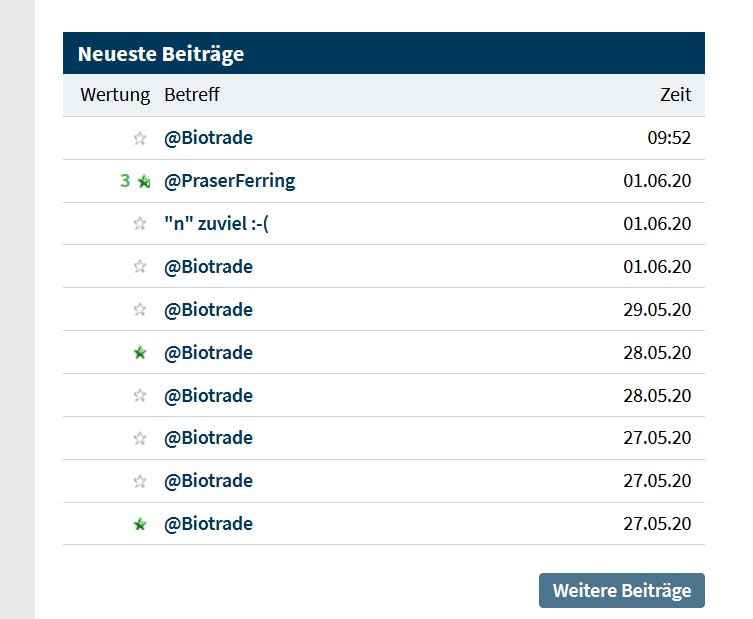This screenshot has width=753, height=619.
Task: Click the empty gray star on the 28.05.20 row
Action: 140,396
